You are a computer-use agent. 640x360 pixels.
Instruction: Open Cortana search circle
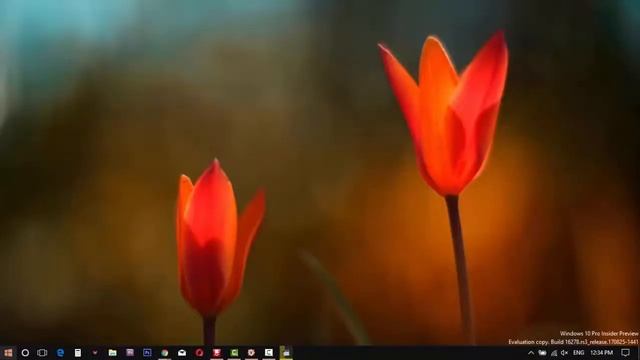point(25,353)
